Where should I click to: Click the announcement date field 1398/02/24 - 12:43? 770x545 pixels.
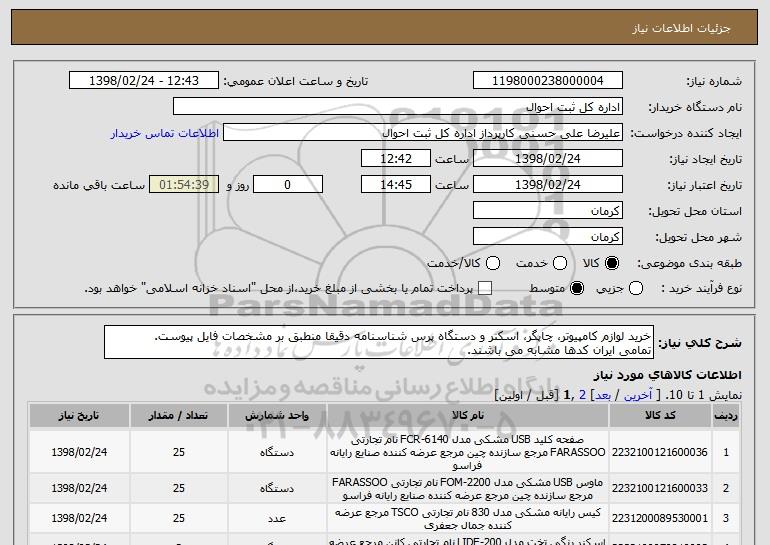click(x=144, y=81)
